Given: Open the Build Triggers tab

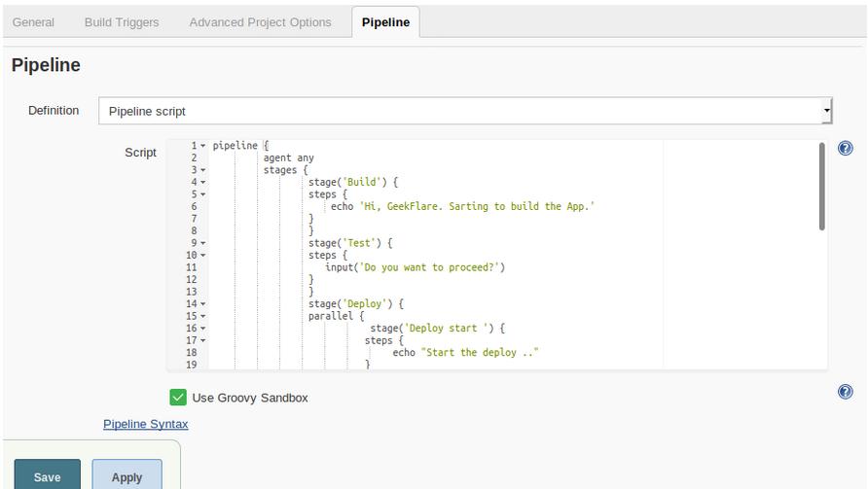Looking at the screenshot, I should click(x=122, y=22).
